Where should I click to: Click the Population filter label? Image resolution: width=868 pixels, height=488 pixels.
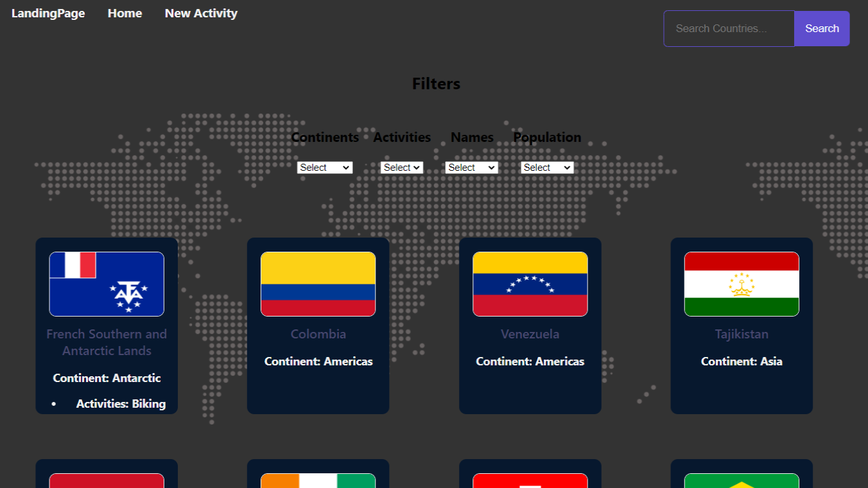pyautogui.click(x=547, y=137)
